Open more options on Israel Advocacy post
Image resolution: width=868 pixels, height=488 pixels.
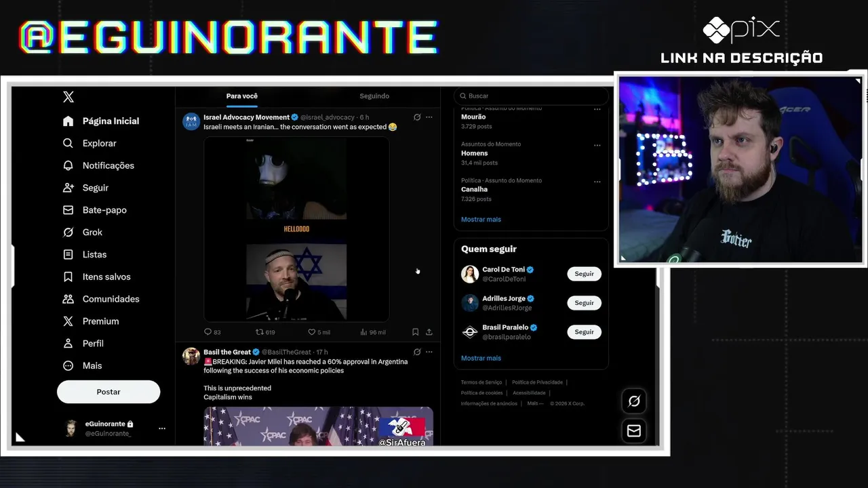click(429, 117)
